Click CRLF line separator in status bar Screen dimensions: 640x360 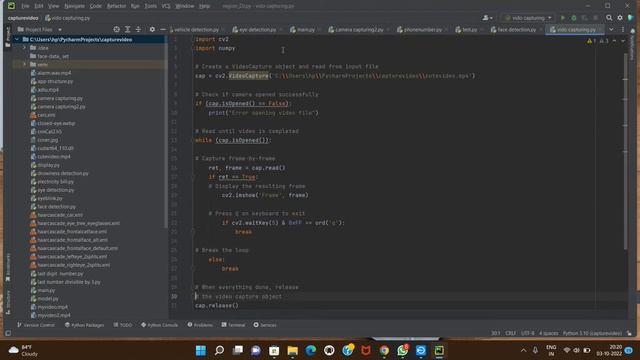510,333
